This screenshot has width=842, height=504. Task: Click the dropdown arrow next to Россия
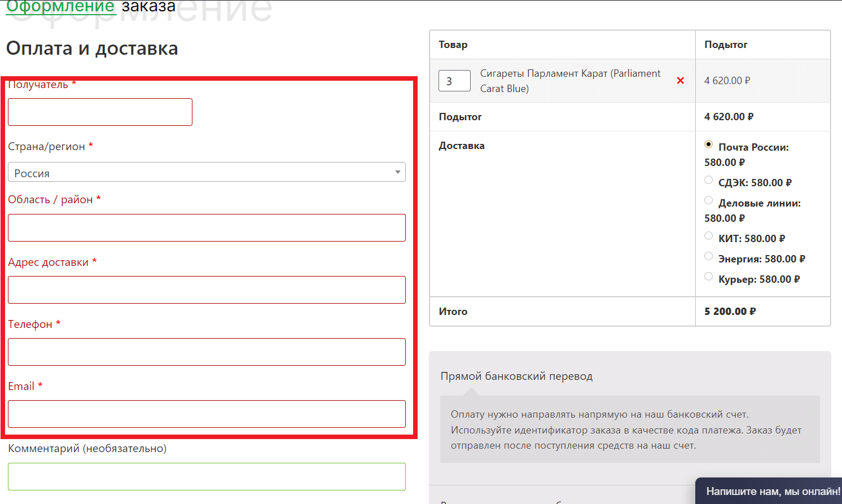click(x=397, y=172)
